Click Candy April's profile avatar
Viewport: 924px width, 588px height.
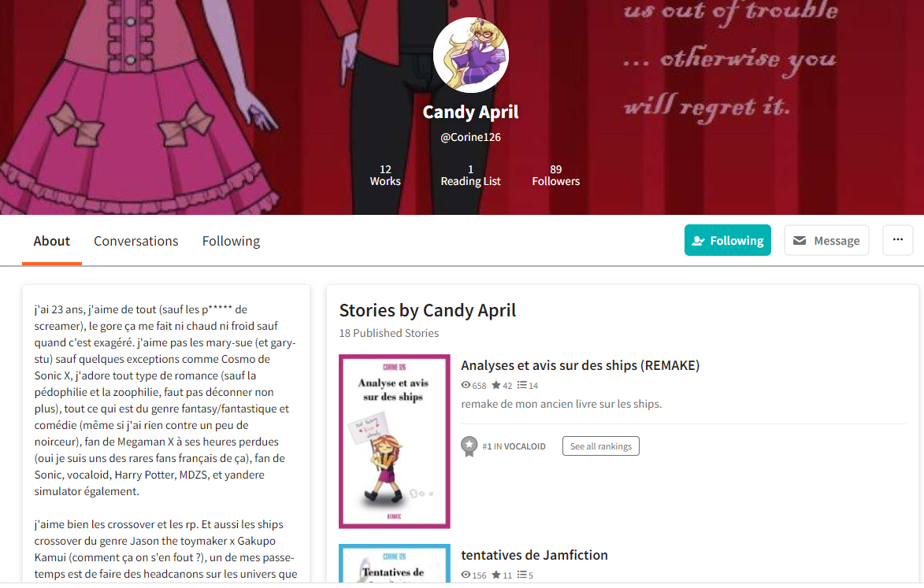coord(470,55)
